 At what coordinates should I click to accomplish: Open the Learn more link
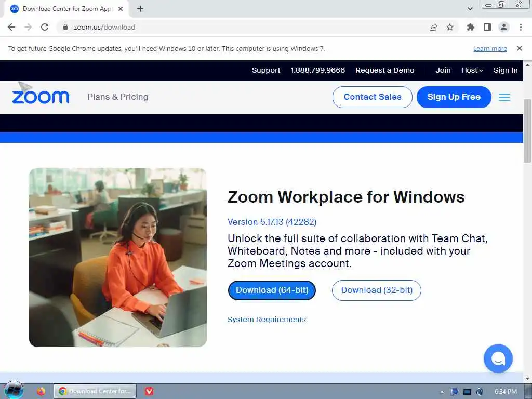click(490, 49)
